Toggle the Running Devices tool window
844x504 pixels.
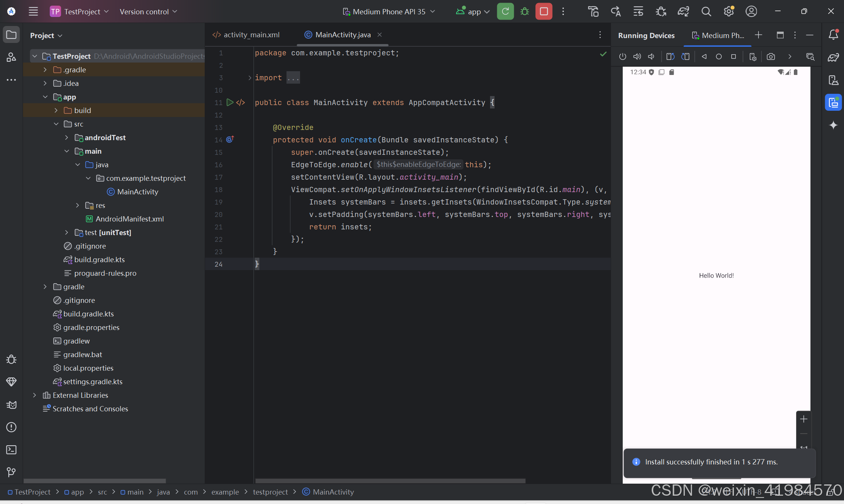[x=833, y=102]
